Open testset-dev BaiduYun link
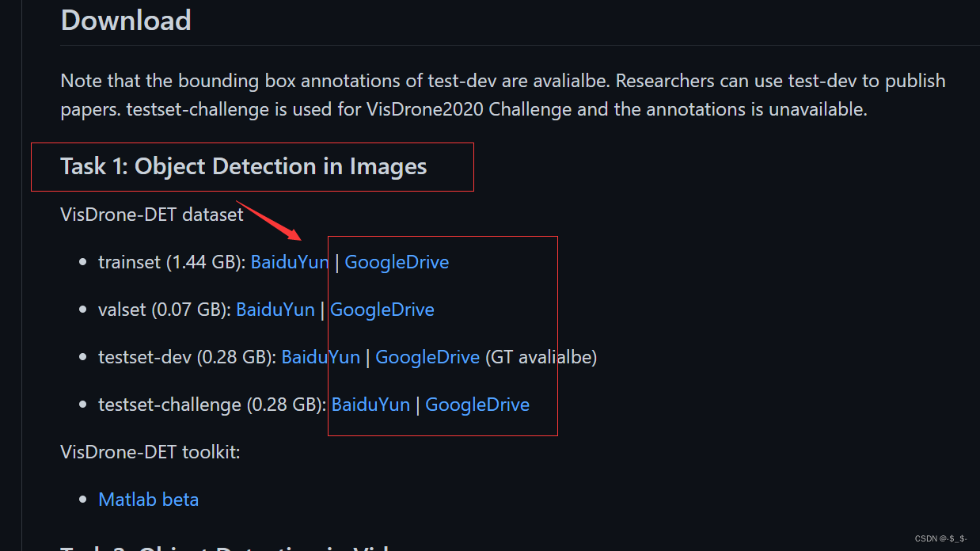Screen dimensions: 980x551 tap(321, 357)
